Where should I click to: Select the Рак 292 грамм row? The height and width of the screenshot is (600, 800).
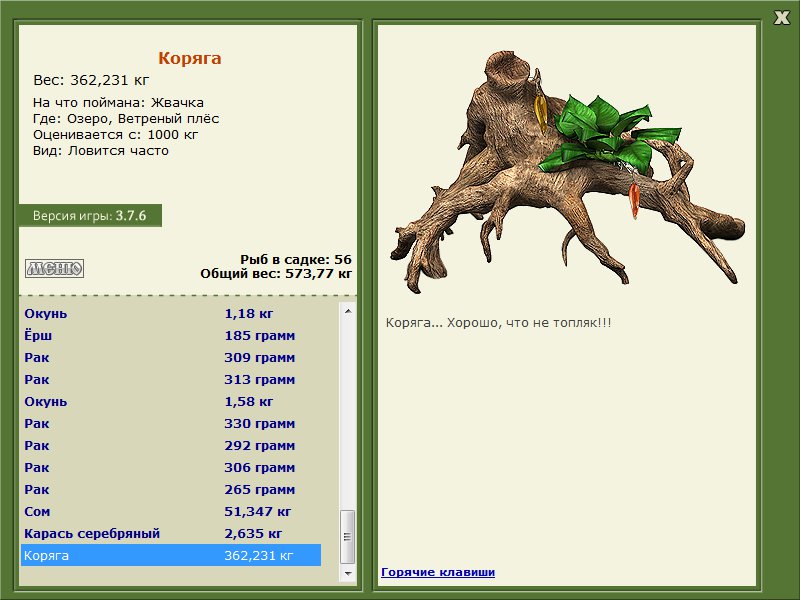[171, 445]
